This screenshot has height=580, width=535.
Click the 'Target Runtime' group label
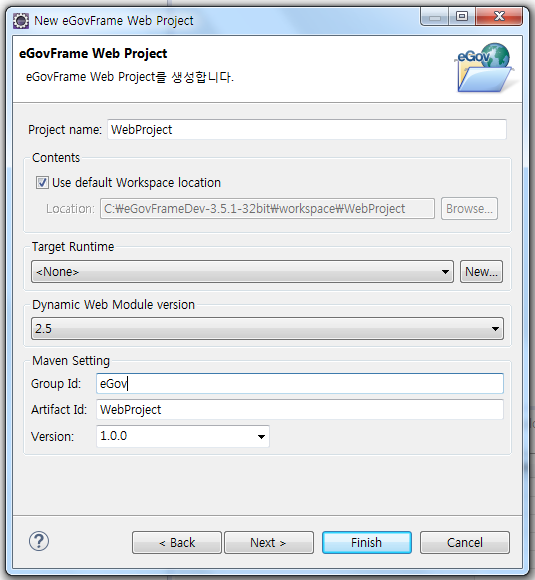(73, 247)
